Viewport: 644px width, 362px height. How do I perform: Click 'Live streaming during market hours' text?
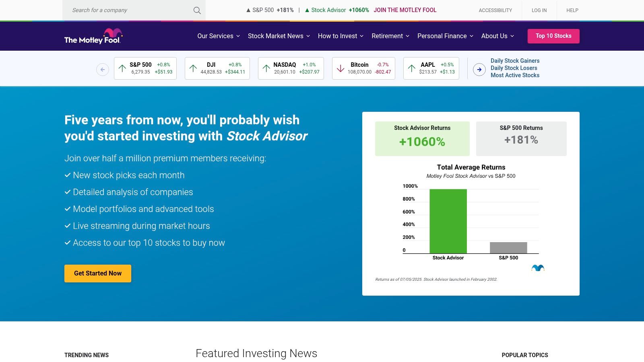141,226
